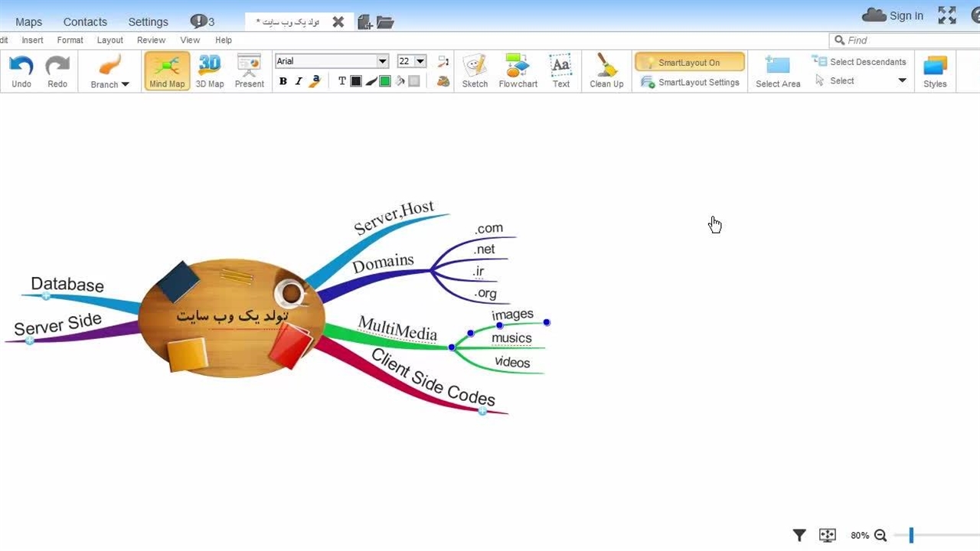Viewport: 980px width, 551px height.
Task: Expand the Select dropdown arrow
Action: (902, 81)
